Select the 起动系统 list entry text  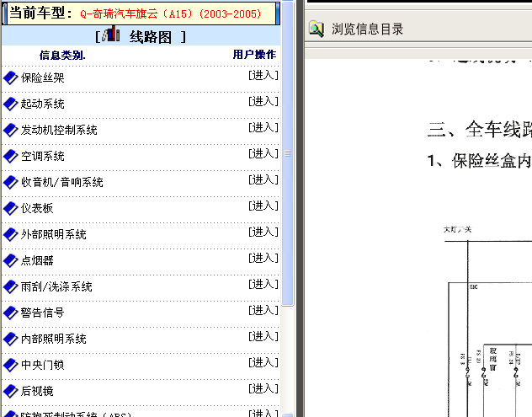[x=42, y=104]
